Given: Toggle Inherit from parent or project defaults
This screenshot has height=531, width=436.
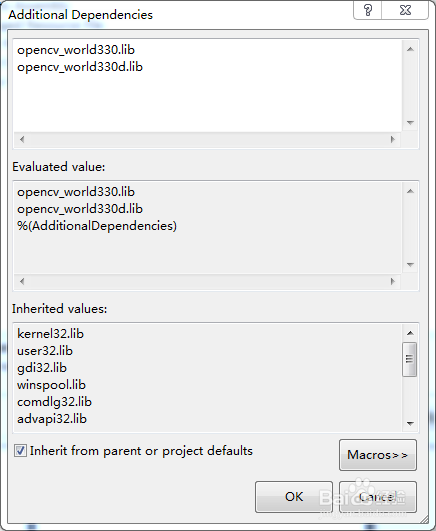Looking at the screenshot, I should (20, 451).
